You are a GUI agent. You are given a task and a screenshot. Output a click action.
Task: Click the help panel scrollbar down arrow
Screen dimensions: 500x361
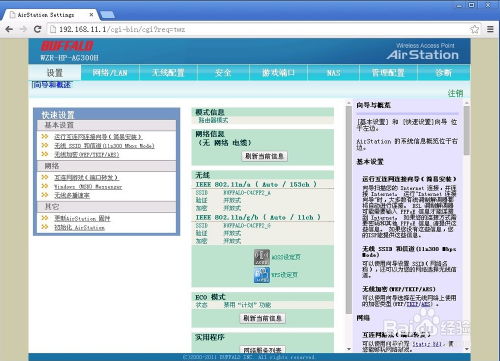467,349
